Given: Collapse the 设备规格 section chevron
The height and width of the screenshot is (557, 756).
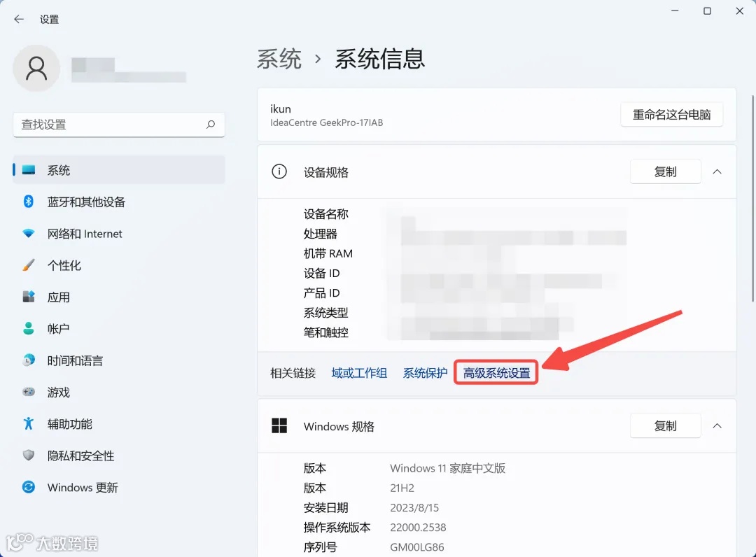Looking at the screenshot, I should 717,171.
